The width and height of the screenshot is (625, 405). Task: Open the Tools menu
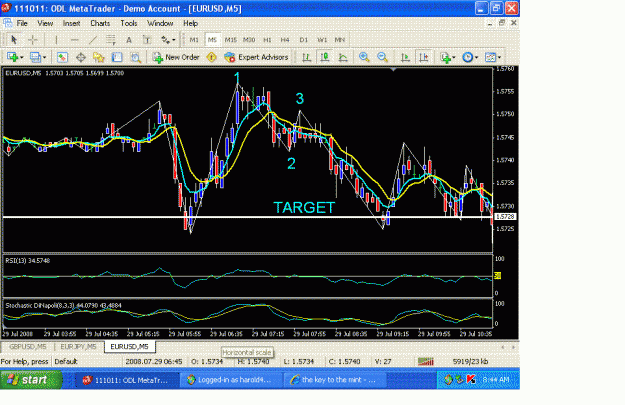tap(129, 24)
